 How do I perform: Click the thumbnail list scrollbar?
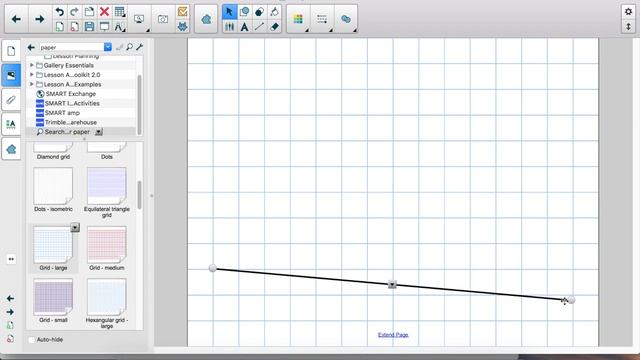[x=139, y=195]
